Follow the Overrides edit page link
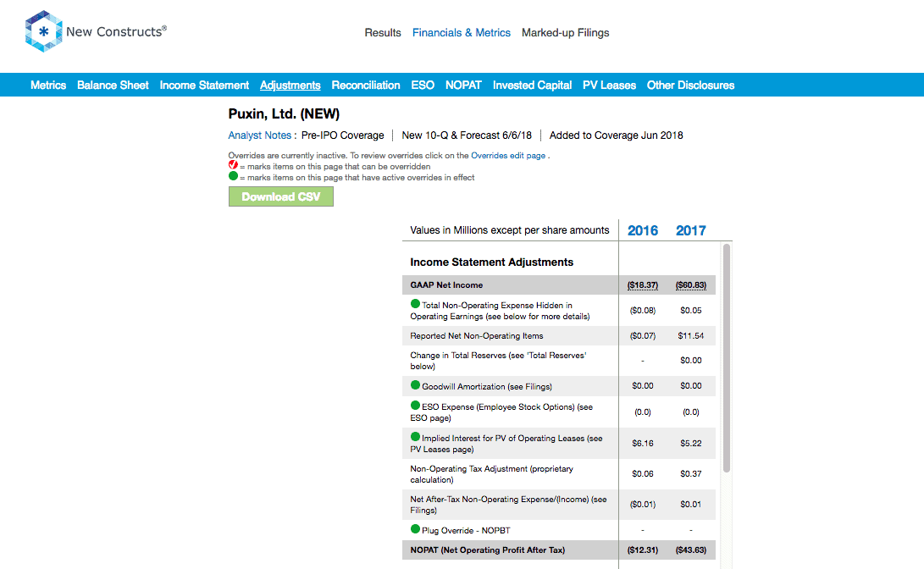 pyautogui.click(x=508, y=156)
